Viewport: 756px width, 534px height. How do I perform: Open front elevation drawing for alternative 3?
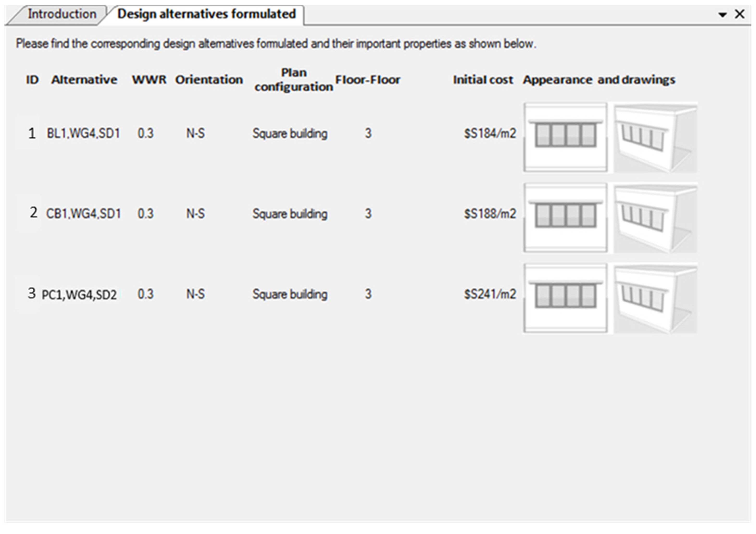565,298
